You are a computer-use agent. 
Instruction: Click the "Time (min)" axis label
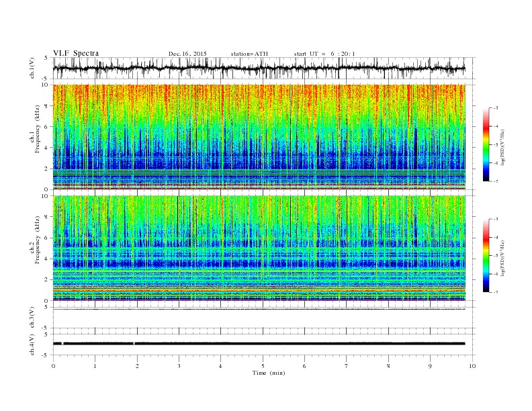point(269,373)
